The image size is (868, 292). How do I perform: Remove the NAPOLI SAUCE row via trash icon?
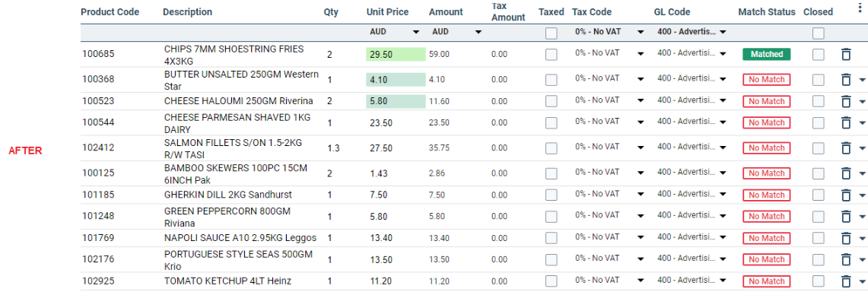845,238
